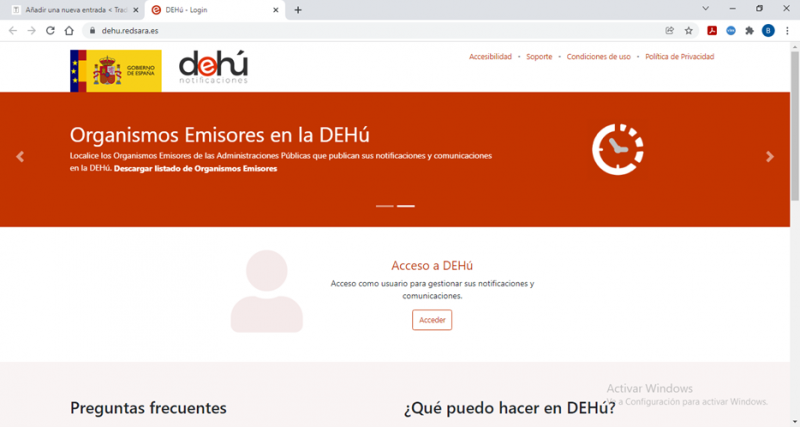
Task: Open Política de Privacidad link
Action: coord(680,57)
